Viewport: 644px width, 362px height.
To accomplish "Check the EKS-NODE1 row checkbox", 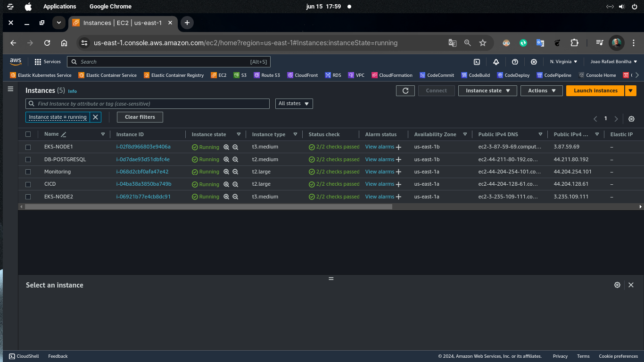I will 28,147.
